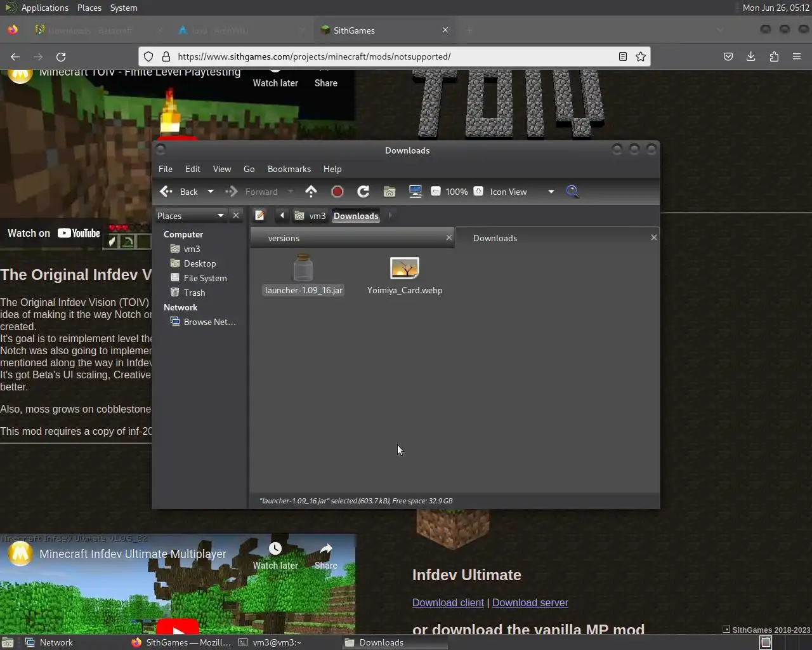Open Icon View mode dropdown
Screen dimensions: 812x650
522,192
